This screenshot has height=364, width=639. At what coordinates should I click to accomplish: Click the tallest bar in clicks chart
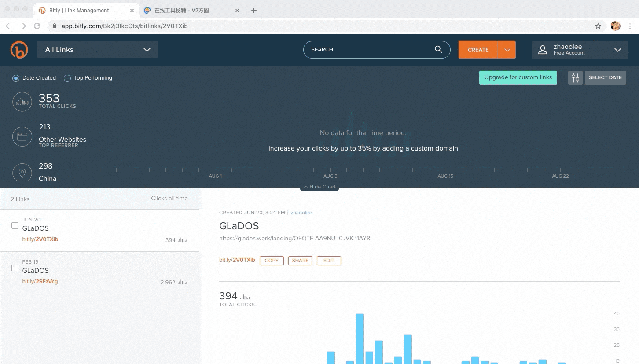360,339
